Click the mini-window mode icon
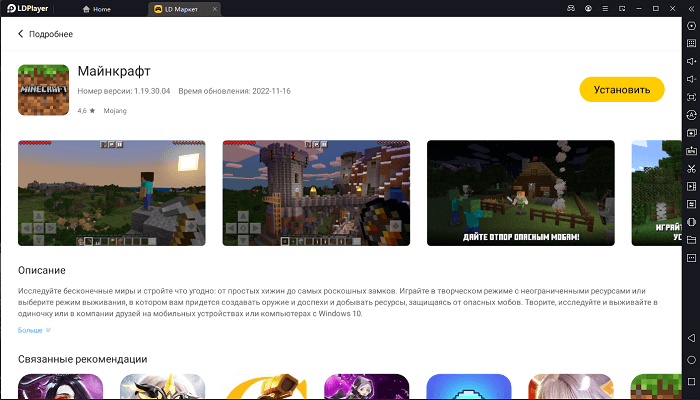Image resolution: width=700 pixels, height=400 pixels. pyautogui.click(x=622, y=8)
